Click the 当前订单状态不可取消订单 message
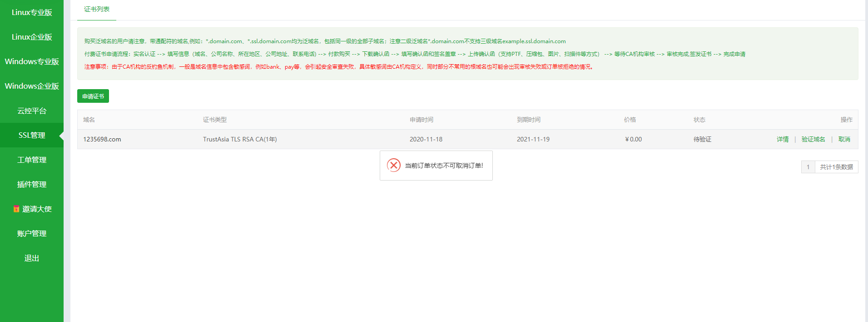868x322 pixels. point(444,166)
